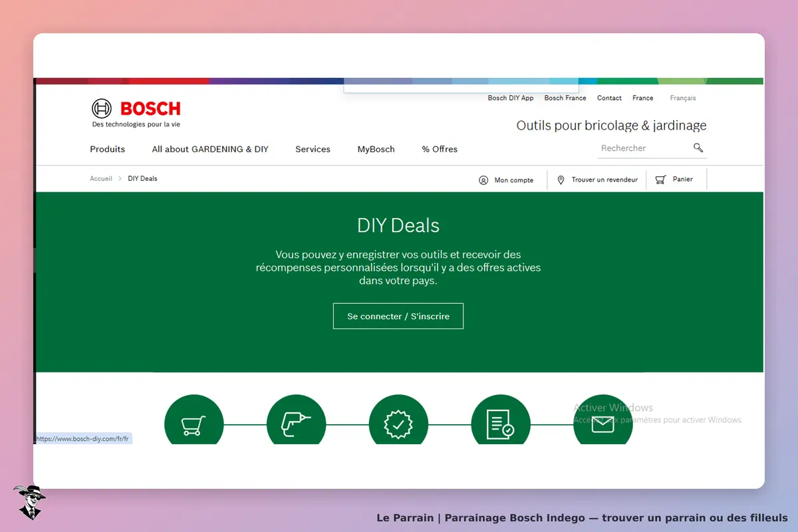The height and width of the screenshot is (532, 798).
Task: Open the Bosch France link
Action: (565, 98)
